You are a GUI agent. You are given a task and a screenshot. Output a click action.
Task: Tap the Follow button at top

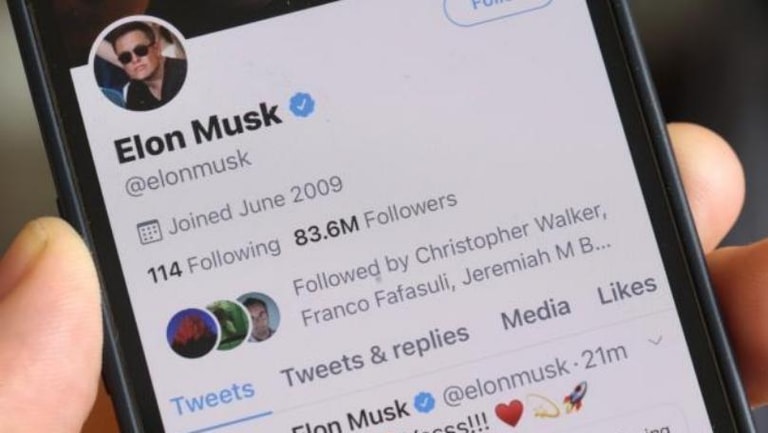[x=499, y=9]
